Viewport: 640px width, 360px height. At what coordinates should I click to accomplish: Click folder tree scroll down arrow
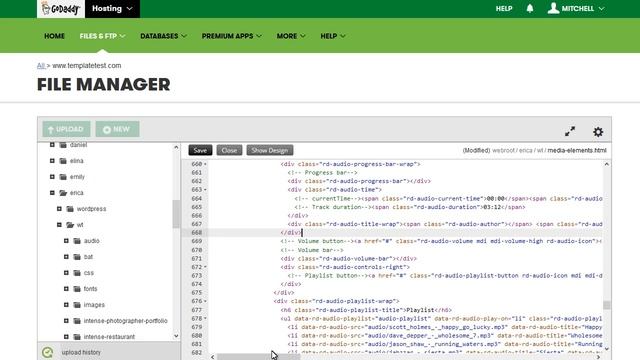click(x=176, y=336)
